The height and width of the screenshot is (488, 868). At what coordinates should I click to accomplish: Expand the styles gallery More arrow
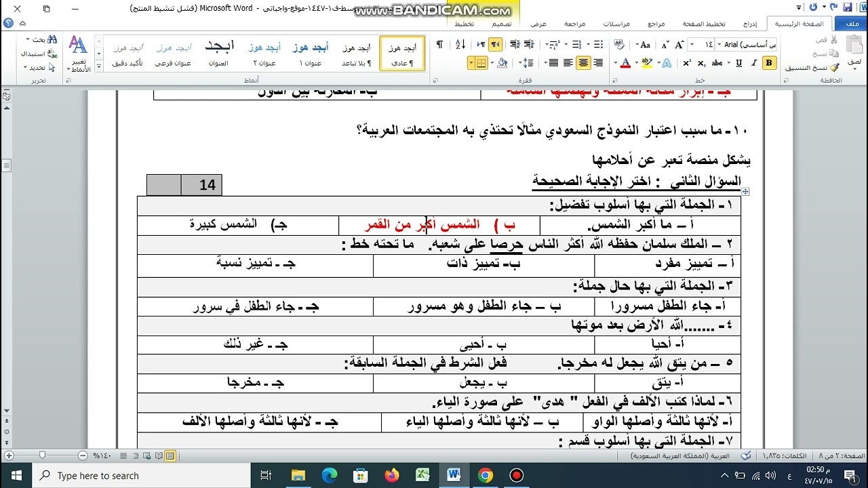[x=99, y=66]
